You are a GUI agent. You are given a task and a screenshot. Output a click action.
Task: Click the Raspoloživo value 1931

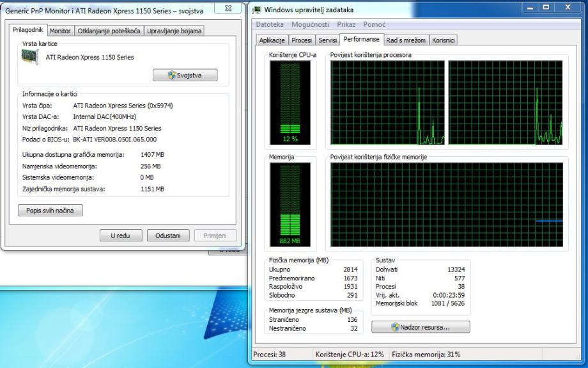pyautogui.click(x=350, y=287)
